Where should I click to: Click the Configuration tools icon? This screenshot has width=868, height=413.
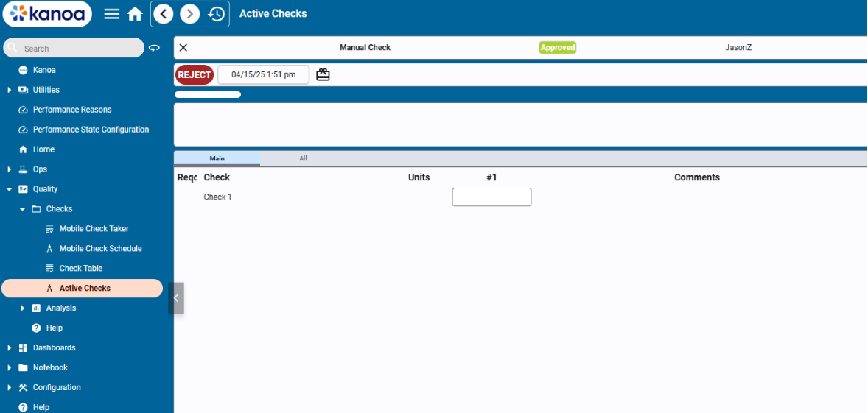[24, 387]
